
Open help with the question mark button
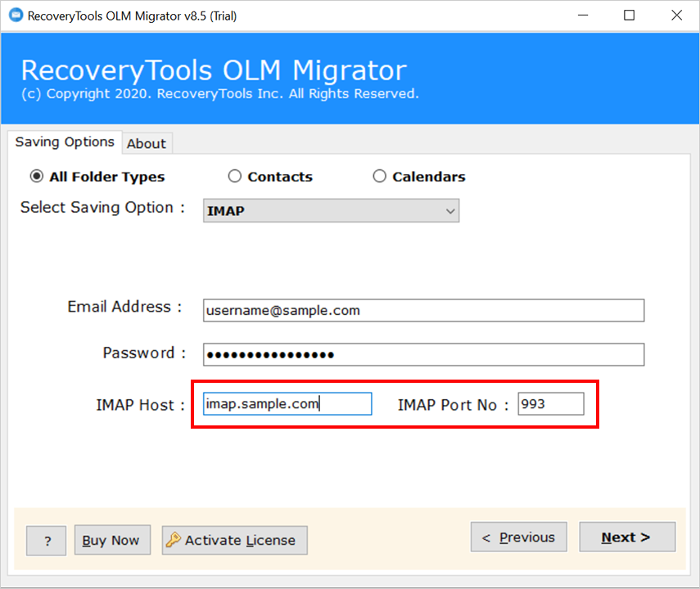pyautogui.click(x=47, y=541)
